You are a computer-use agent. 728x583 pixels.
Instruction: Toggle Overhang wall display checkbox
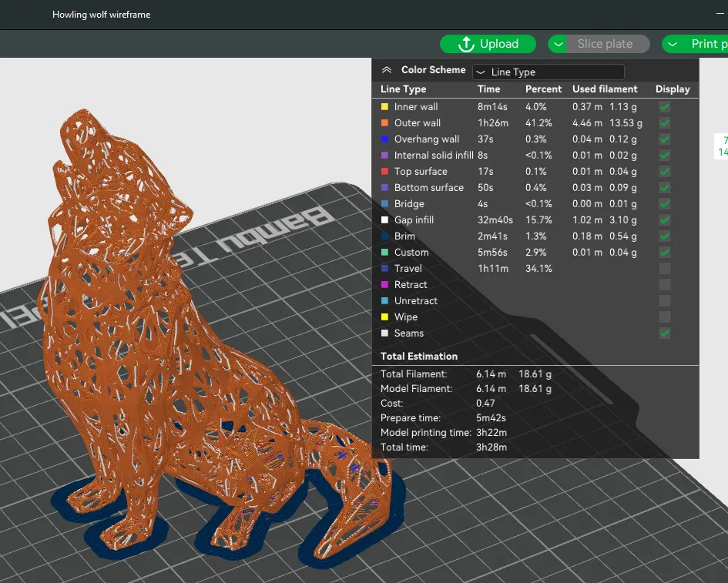pos(665,139)
